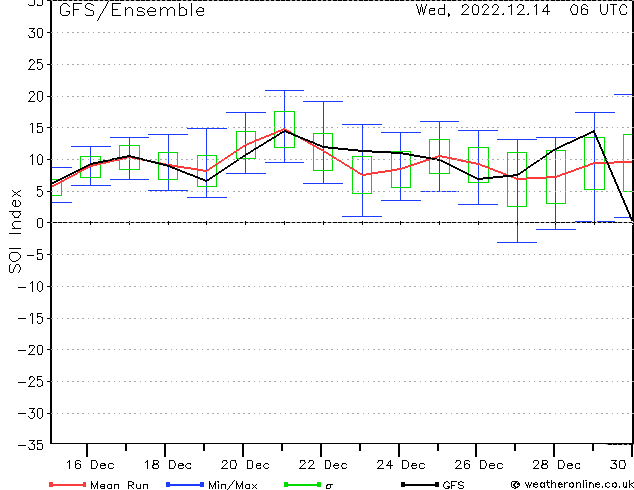Click the green sigma box at 23 Dec

pyautogui.click(x=362, y=175)
